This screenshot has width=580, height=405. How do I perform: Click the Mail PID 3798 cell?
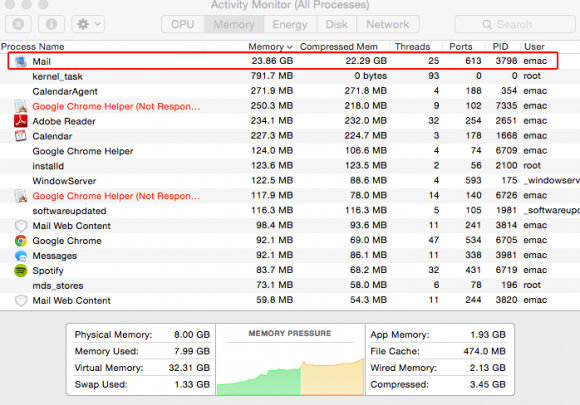(x=506, y=61)
